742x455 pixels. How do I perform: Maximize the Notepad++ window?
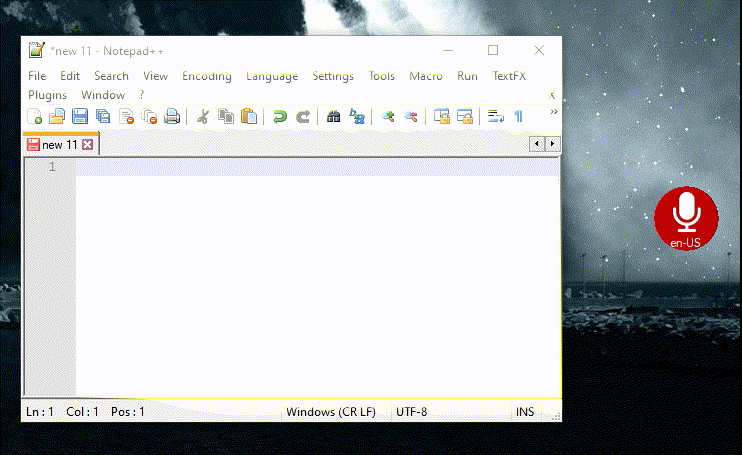pos(493,50)
